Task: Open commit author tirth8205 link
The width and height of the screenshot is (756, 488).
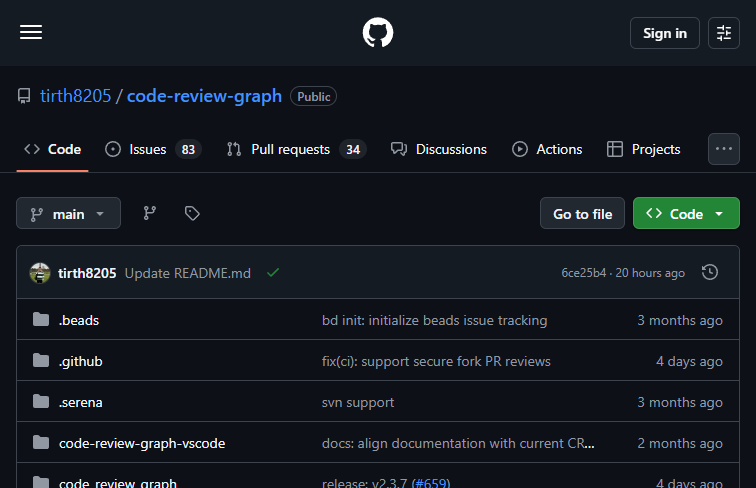Action: (87, 273)
